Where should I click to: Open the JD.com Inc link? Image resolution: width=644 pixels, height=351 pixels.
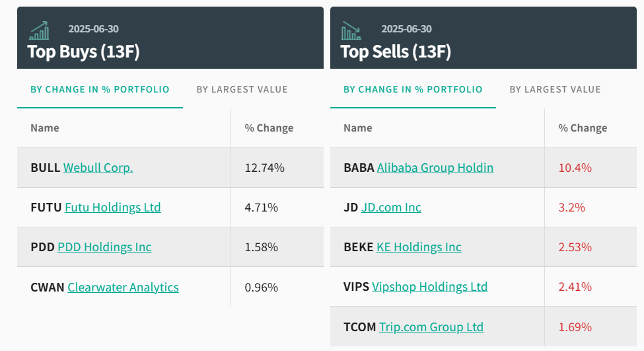tap(391, 208)
